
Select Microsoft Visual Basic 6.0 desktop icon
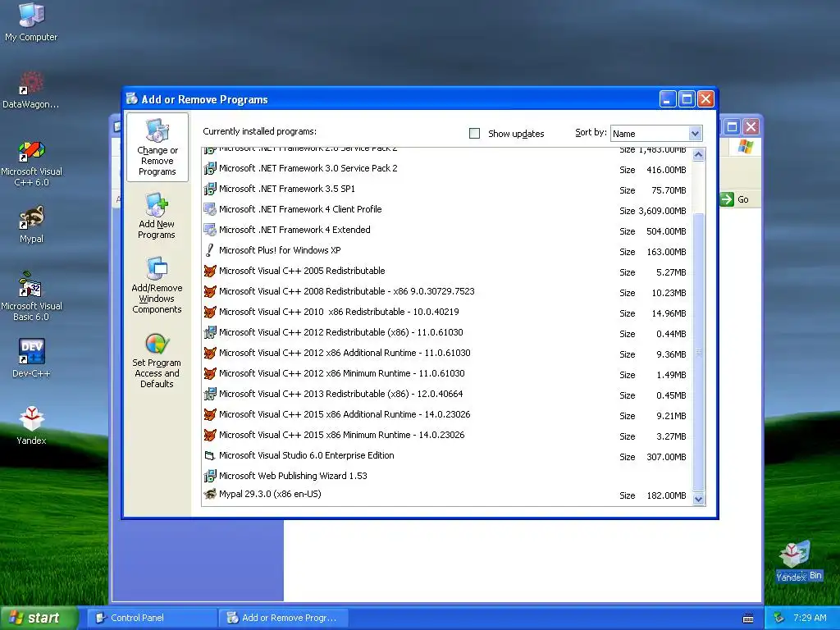[31, 297]
